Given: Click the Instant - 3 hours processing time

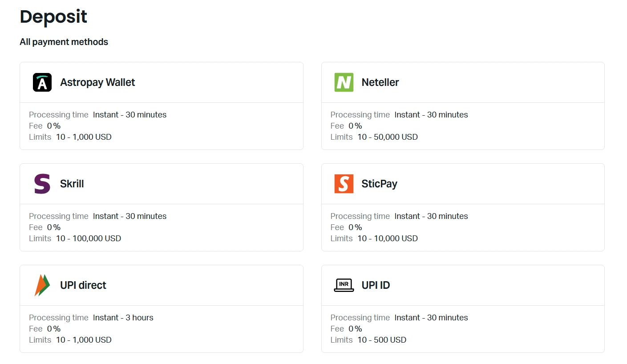Looking at the screenshot, I should tap(123, 318).
